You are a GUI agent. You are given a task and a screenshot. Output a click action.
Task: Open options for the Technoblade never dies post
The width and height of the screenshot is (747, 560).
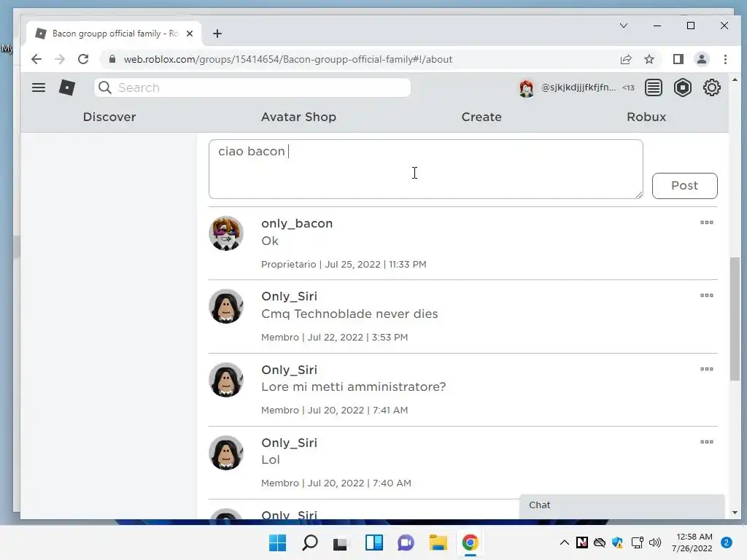(706, 295)
